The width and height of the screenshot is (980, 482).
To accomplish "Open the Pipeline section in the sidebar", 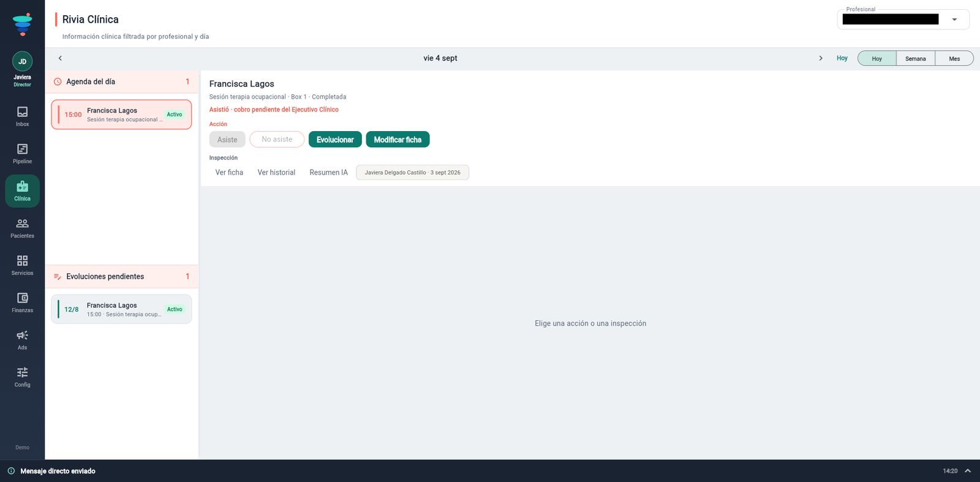I will [22, 154].
